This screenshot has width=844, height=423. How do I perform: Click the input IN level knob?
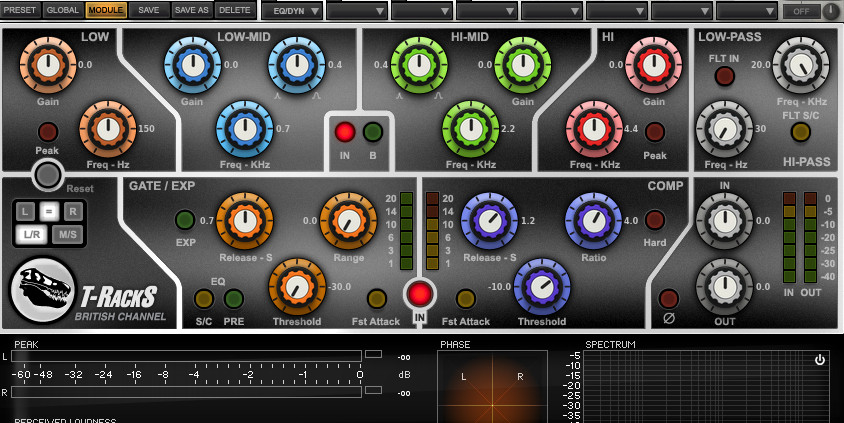[x=725, y=221]
